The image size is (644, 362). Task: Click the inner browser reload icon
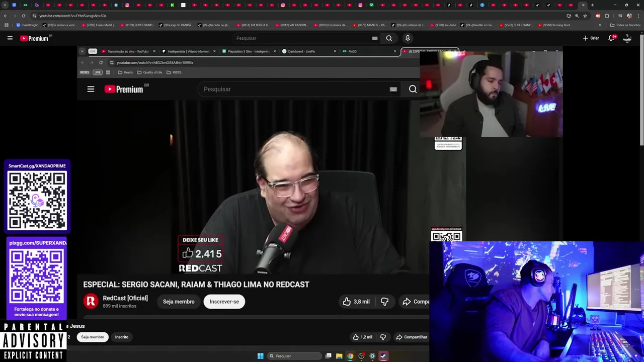[x=101, y=62]
